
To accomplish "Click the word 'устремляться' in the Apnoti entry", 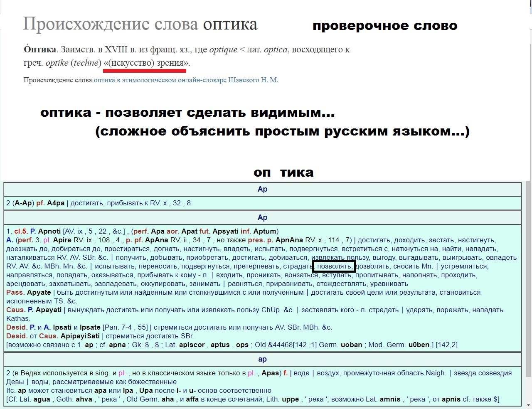I will (464, 266).
